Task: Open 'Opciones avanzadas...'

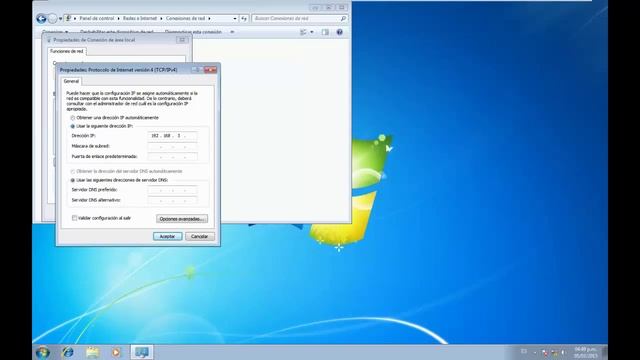Action: coord(182,219)
